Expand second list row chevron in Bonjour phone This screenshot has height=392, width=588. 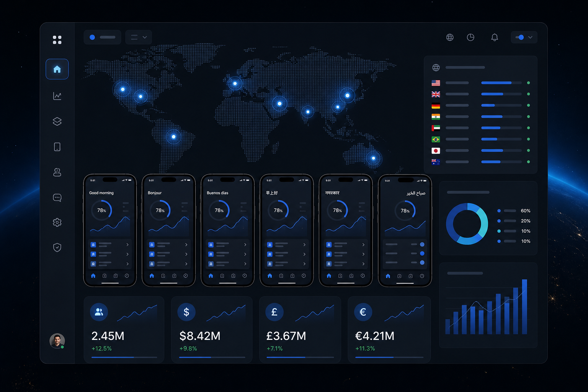point(186,254)
